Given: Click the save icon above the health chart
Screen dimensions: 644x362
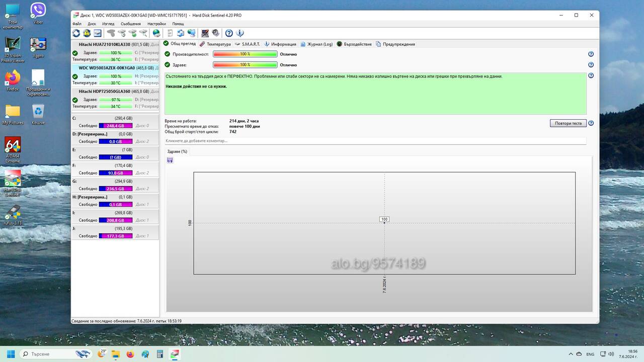Looking at the screenshot, I should (170, 160).
